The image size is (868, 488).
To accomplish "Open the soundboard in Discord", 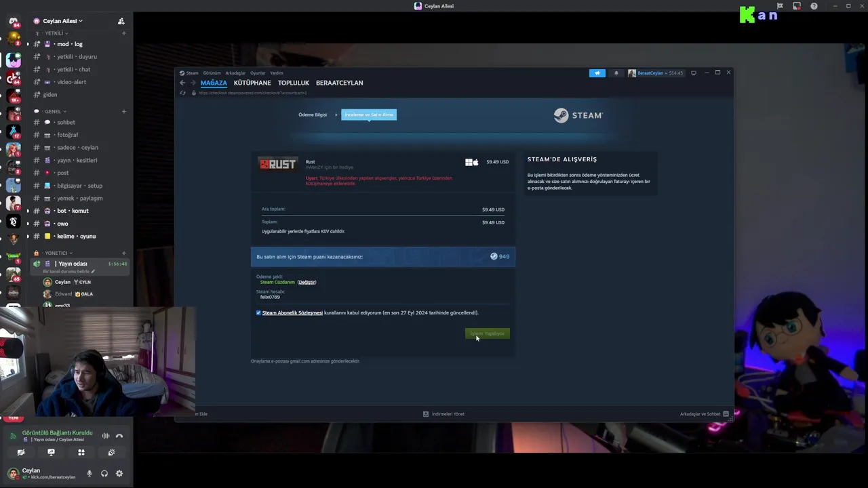I will click(x=111, y=452).
